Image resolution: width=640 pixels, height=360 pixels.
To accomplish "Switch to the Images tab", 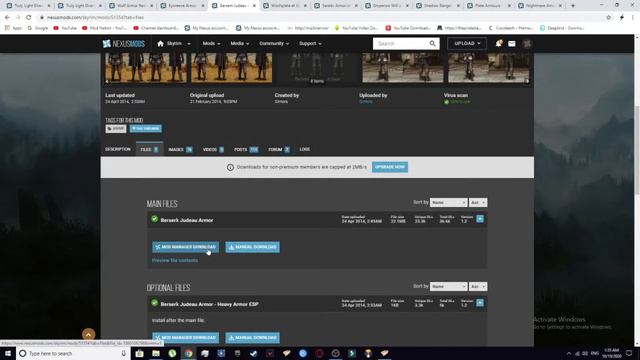I will tap(180, 149).
